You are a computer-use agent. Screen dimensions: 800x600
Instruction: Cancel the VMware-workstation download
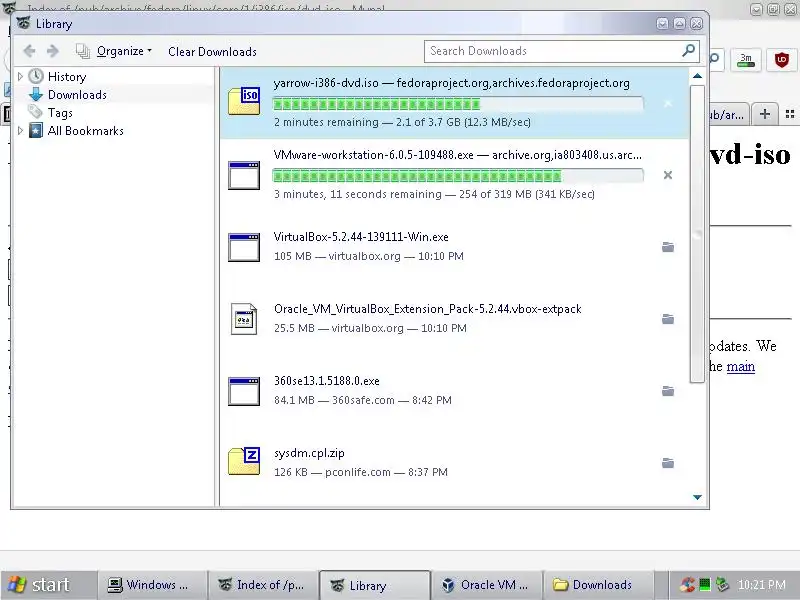pyautogui.click(x=668, y=175)
